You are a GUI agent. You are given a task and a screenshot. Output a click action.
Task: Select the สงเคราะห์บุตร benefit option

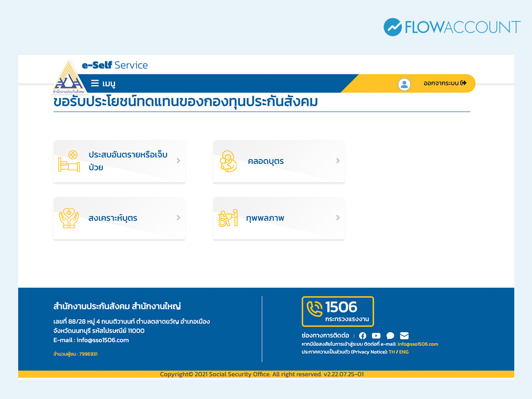[x=113, y=218]
